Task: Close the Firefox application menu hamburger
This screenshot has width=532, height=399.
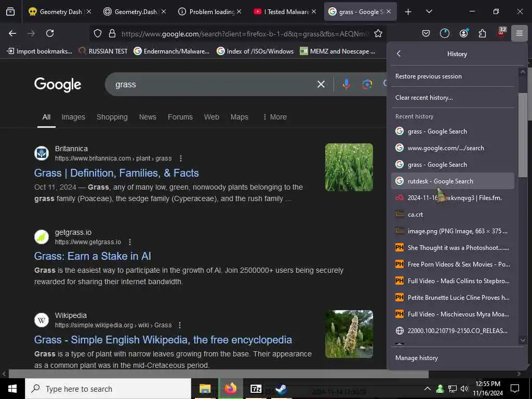Action: pos(520,33)
